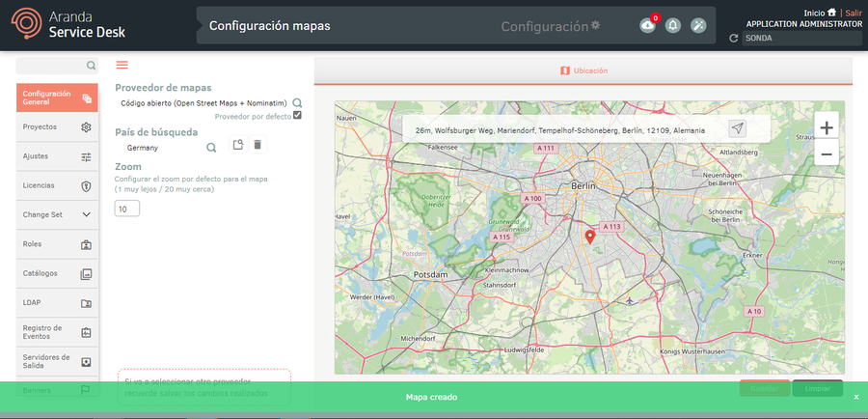Click the Catálogos images icon
868x419 pixels.
pyautogui.click(x=86, y=274)
